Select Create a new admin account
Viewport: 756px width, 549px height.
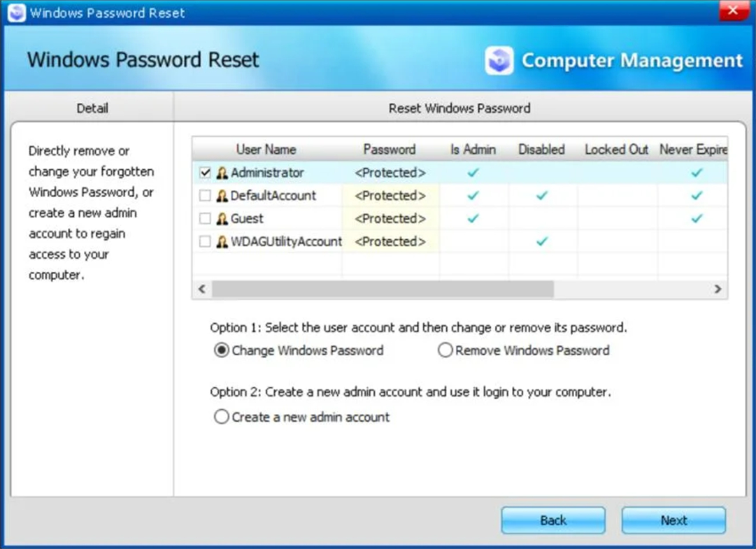[222, 418]
